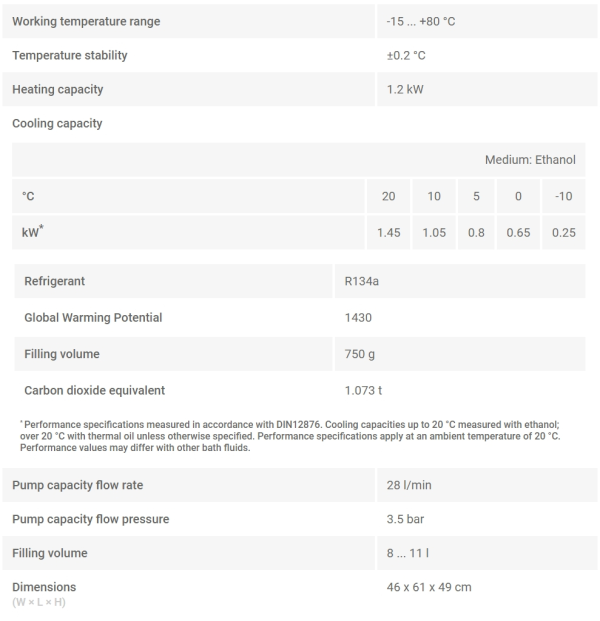Click the -10 temperature column header
Screen dimensions: 600x621
(x=563, y=197)
